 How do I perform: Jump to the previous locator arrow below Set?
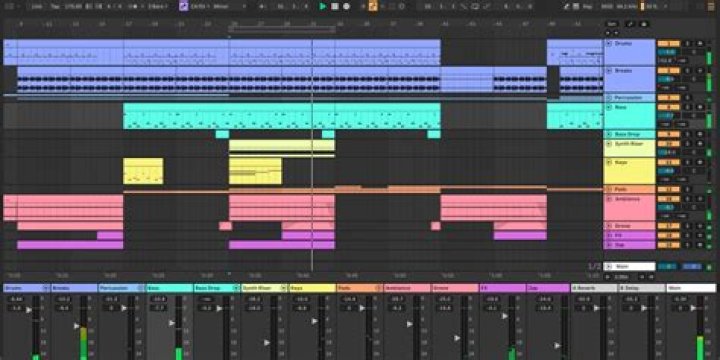point(608,33)
